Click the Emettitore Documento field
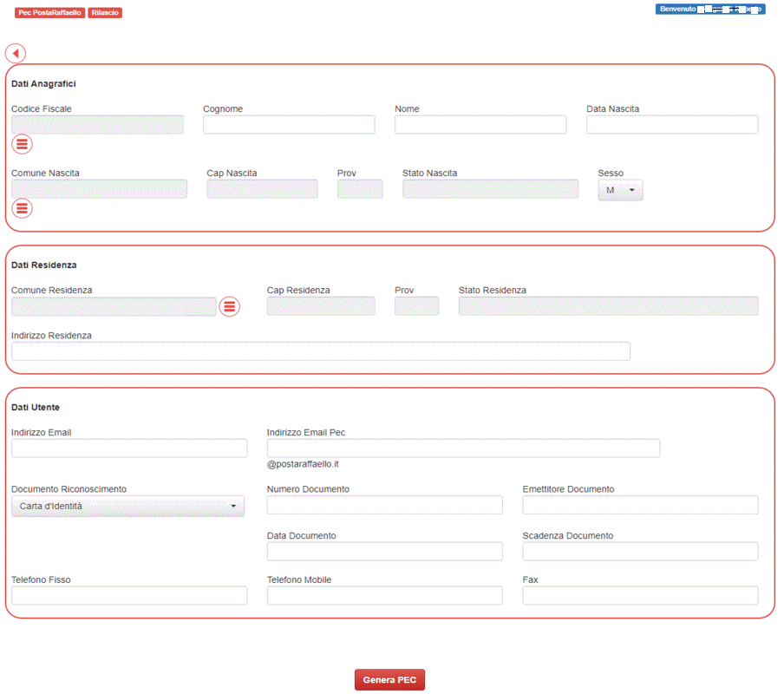This screenshot has width=784, height=694. click(640, 505)
